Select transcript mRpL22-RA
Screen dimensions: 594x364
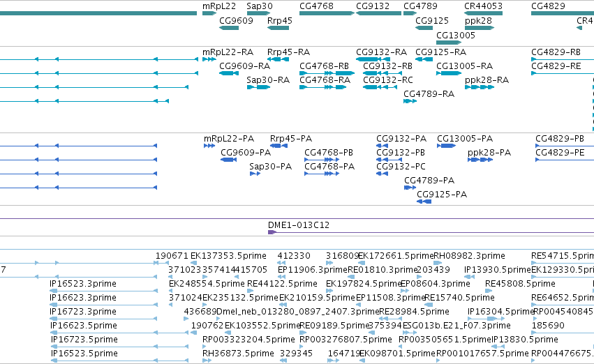[x=228, y=52]
